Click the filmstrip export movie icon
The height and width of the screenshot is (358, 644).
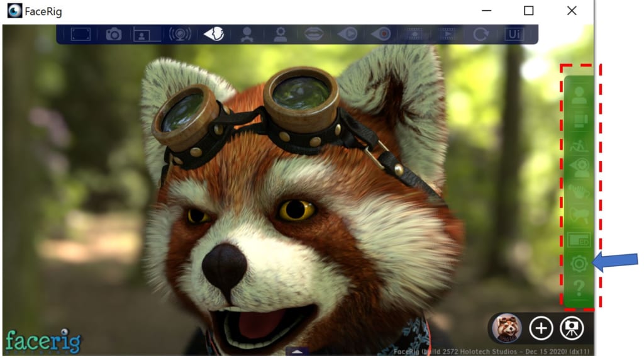[414, 34]
